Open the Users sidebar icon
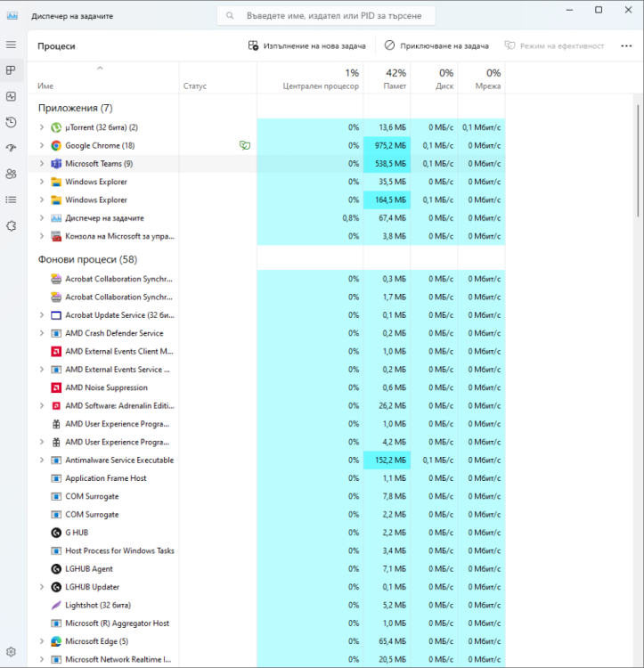Screen dimensions: 644x668 click(x=11, y=174)
